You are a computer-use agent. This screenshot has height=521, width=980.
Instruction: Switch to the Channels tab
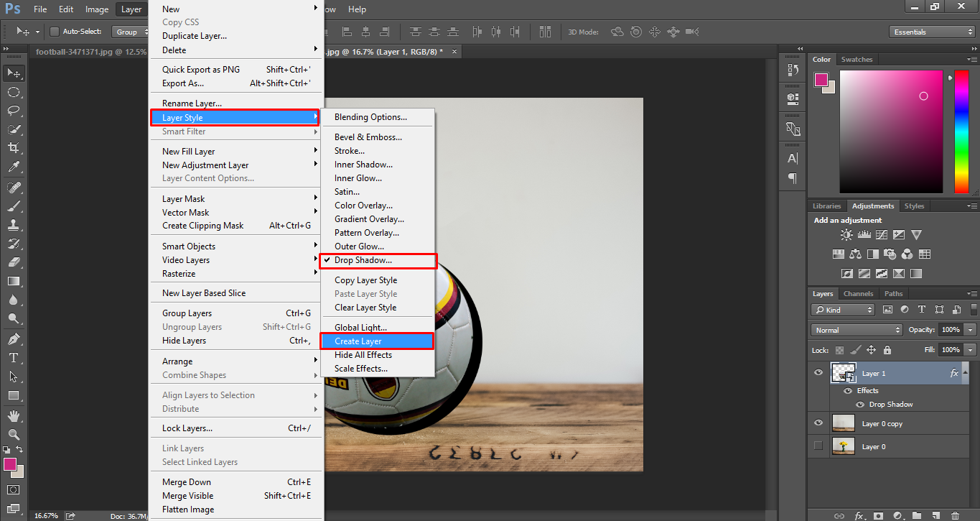[858, 293]
